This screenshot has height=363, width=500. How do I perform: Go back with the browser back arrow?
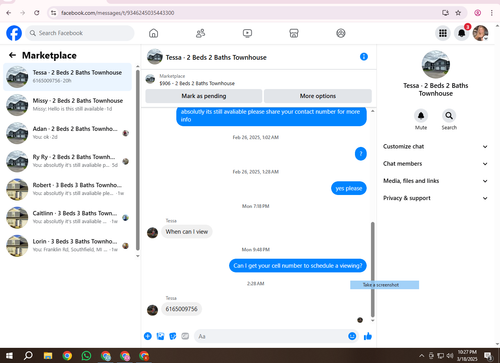9,13
